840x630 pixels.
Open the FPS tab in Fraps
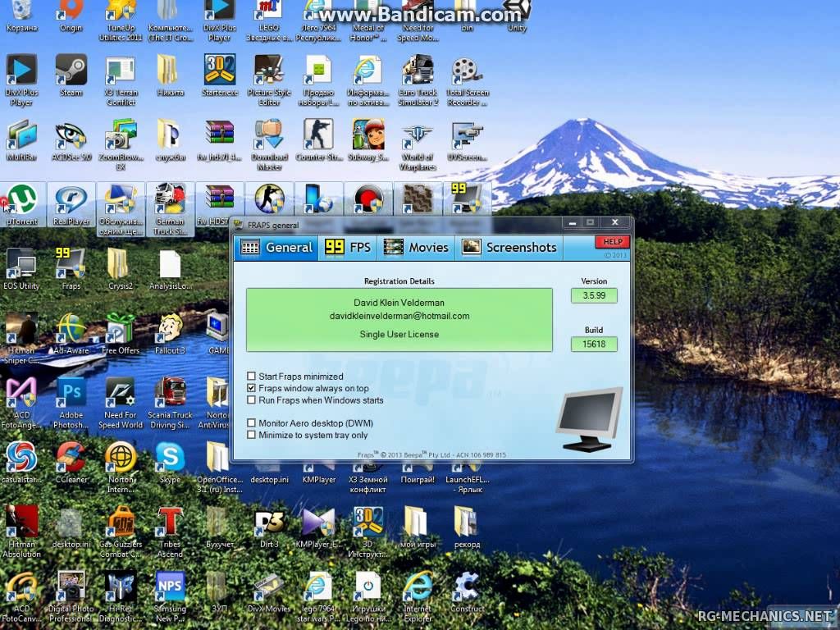(348, 247)
